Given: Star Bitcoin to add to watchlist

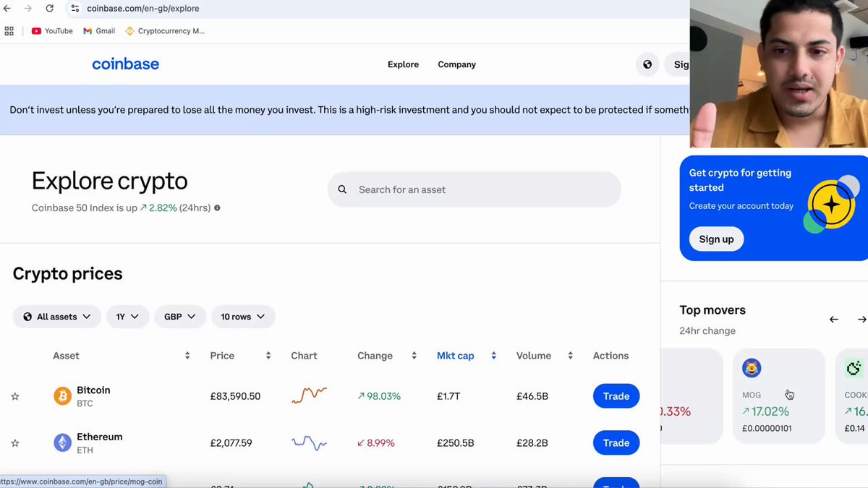Looking at the screenshot, I should [x=15, y=397].
